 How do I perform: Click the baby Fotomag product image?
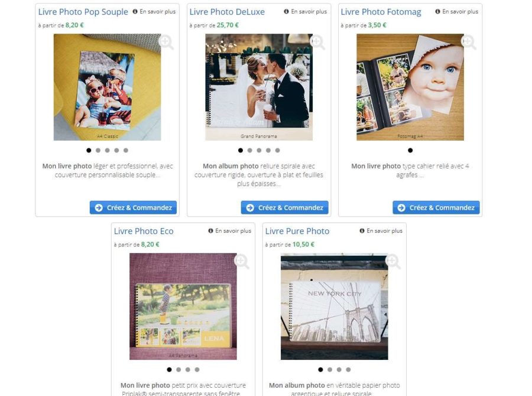click(410, 87)
